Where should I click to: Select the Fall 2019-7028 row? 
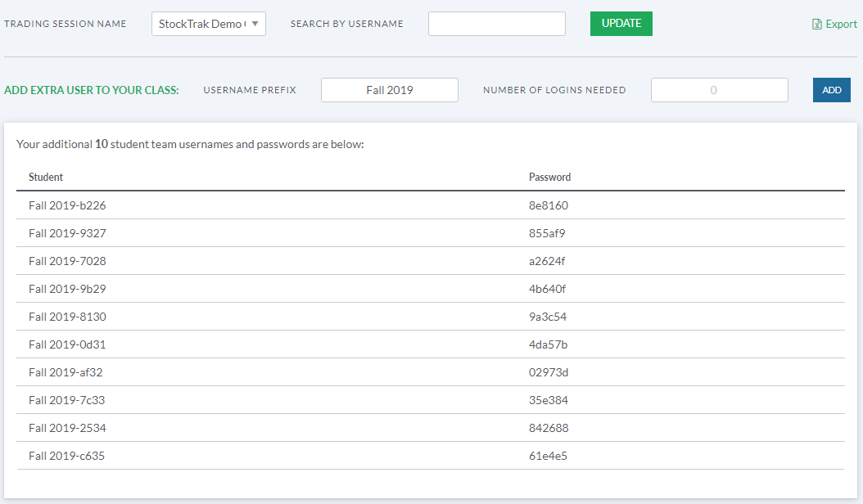[x=431, y=261]
